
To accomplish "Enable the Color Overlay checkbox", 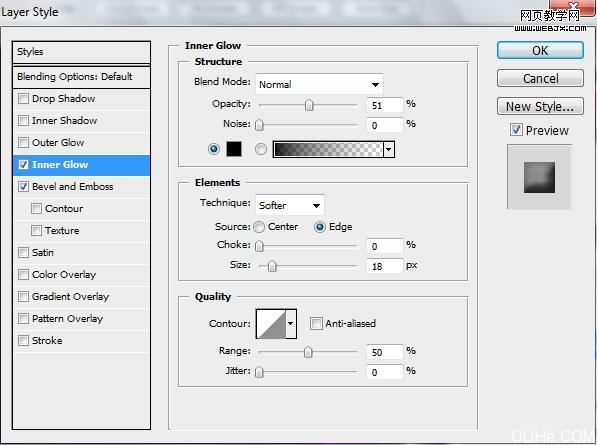I will [24, 274].
